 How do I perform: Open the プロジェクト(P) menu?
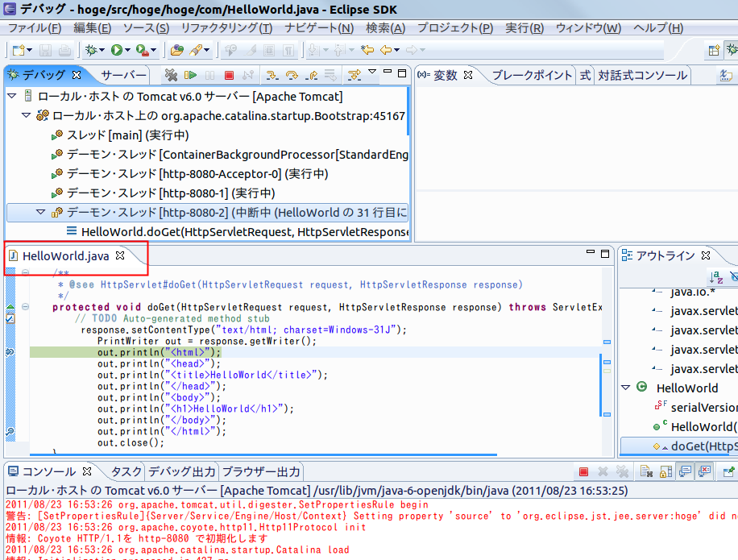[455, 28]
